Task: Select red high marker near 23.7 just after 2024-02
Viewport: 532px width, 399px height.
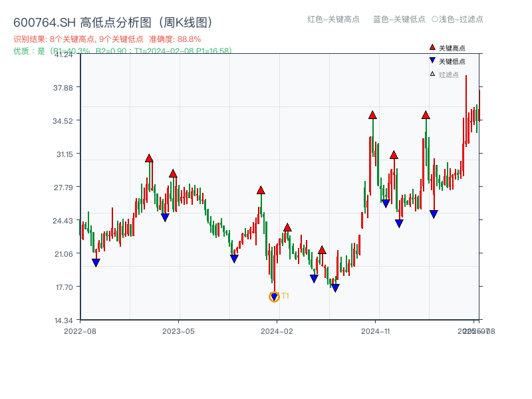Action: 287,227
